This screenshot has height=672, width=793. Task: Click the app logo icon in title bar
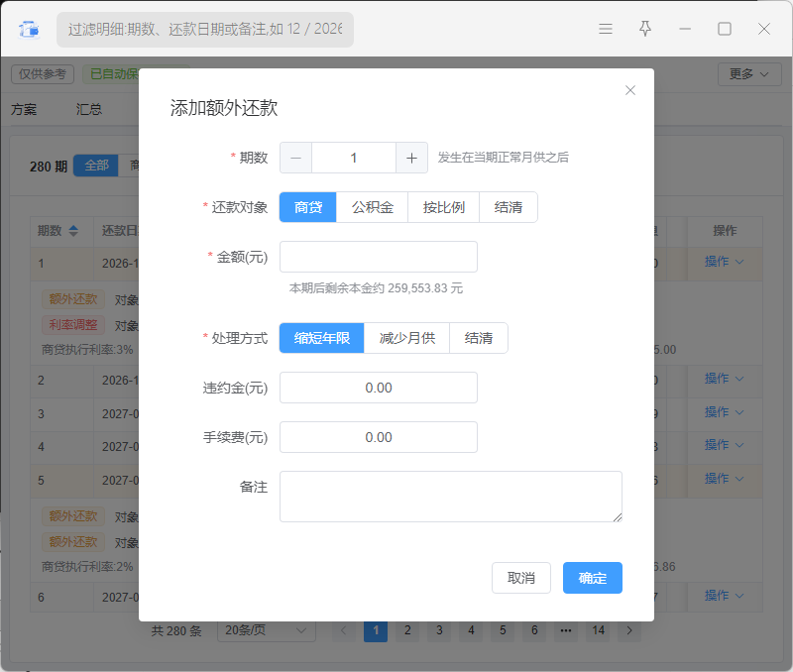coord(29,30)
